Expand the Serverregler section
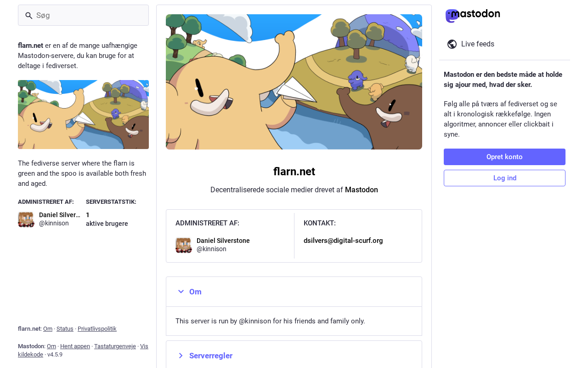This screenshot has height=368, width=588. (294, 356)
